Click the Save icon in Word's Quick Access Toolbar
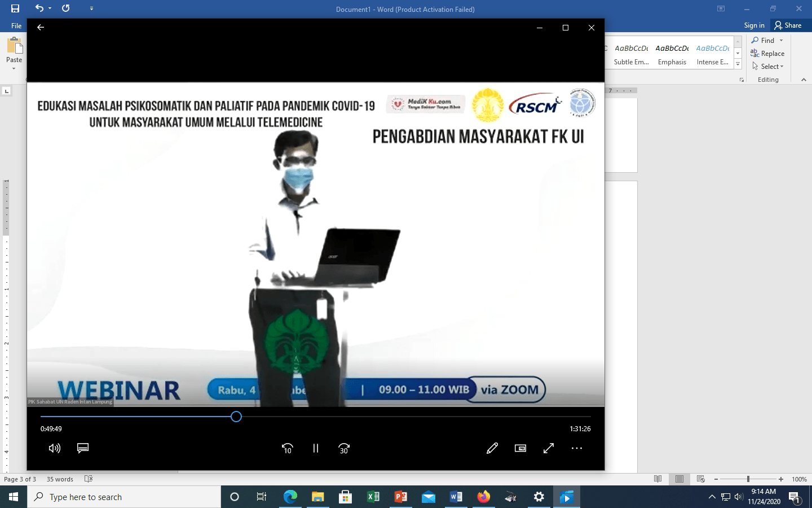 point(15,8)
